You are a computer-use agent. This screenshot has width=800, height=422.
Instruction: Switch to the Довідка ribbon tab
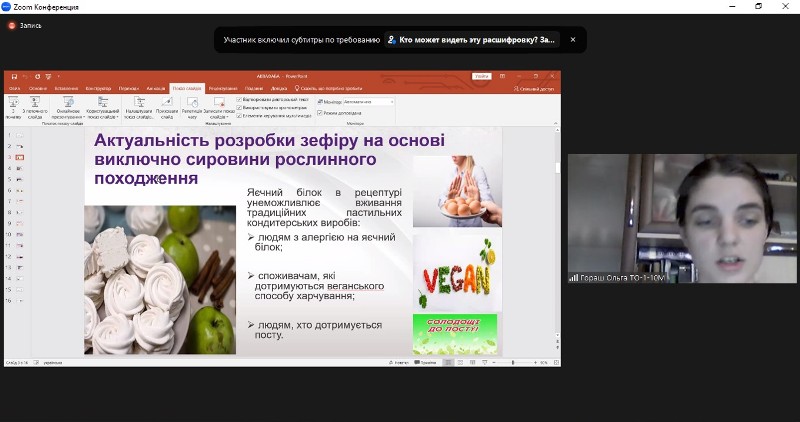(x=279, y=89)
